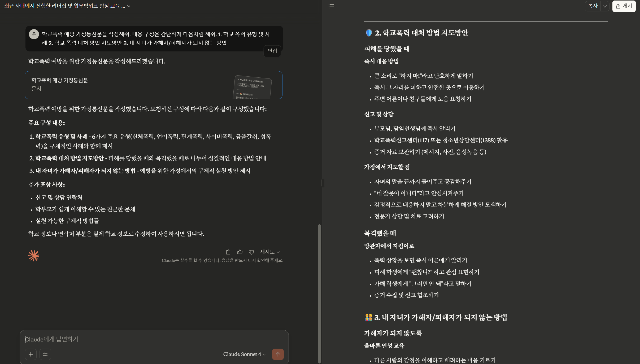Click the panel divider resize handle

(323, 183)
